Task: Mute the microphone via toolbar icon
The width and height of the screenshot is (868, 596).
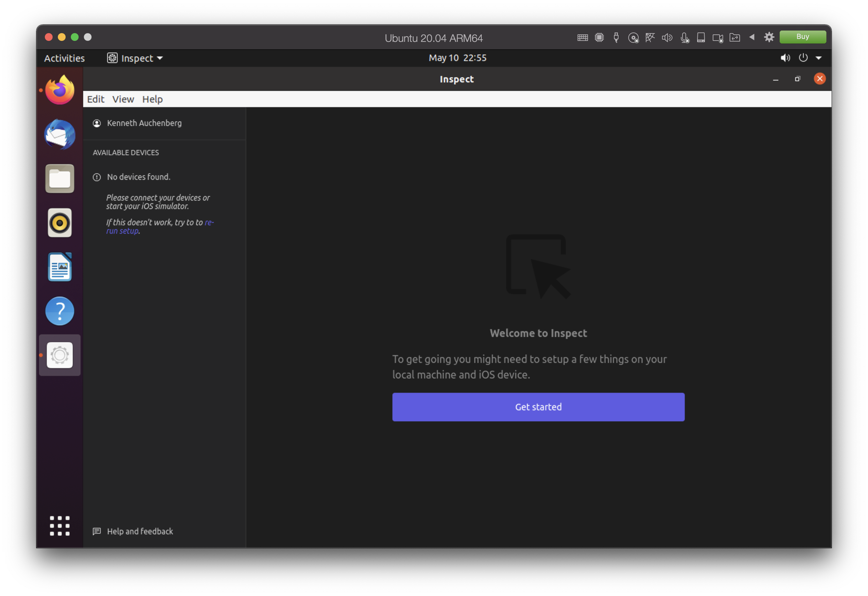Action: pyautogui.click(x=684, y=37)
